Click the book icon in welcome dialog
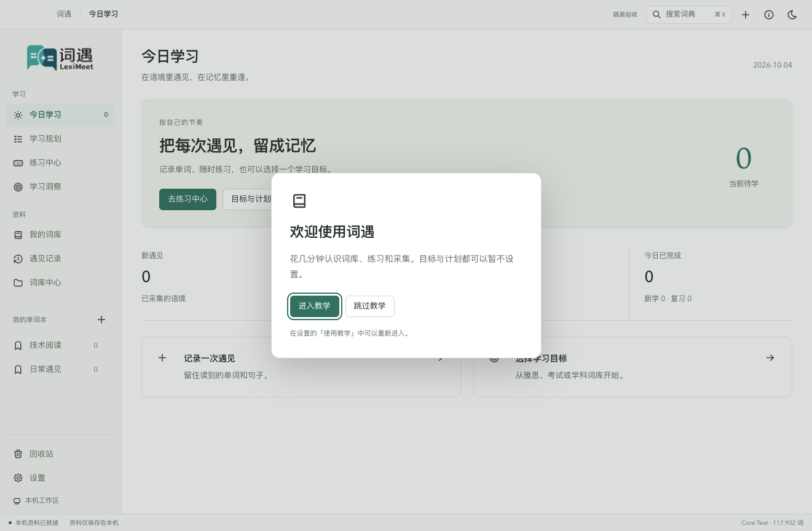This screenshot has height=531, width=812. [x=299, y=201]
